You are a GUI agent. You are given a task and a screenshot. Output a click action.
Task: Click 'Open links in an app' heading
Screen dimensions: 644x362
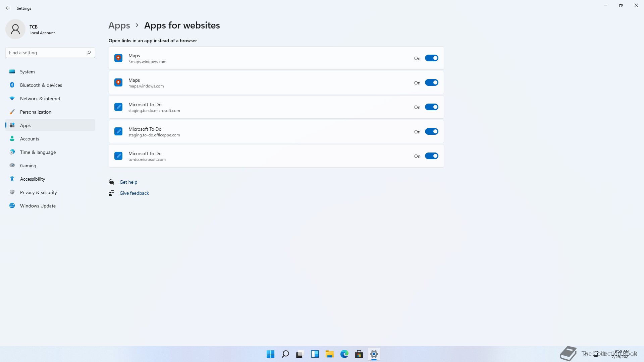click(153, 41)
